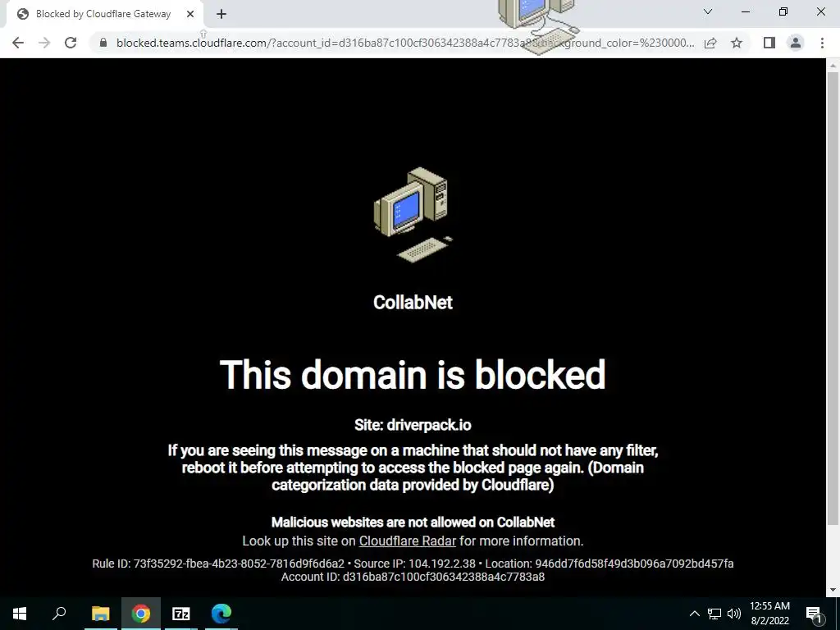Open the volume control in tray

pyautogui.click(x=734, y=614)
